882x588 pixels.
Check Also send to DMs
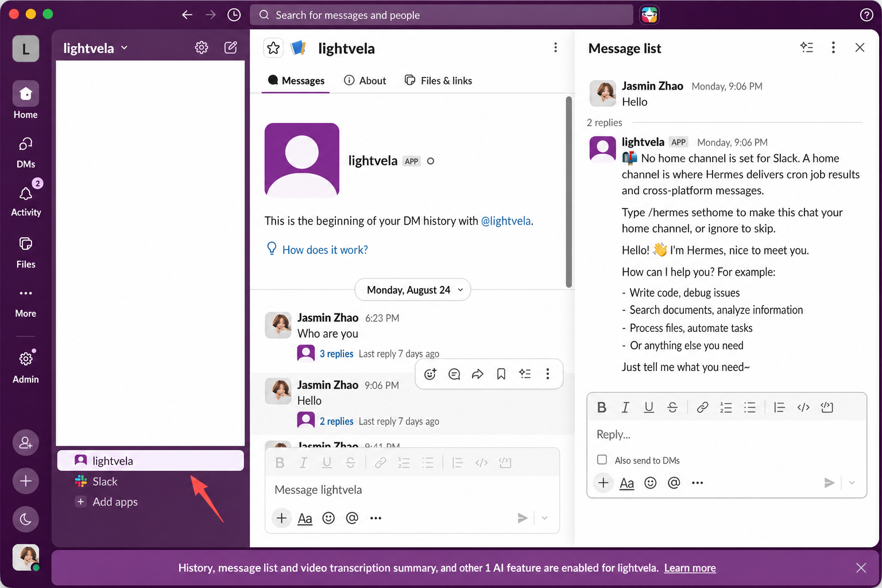coord(602,459)
